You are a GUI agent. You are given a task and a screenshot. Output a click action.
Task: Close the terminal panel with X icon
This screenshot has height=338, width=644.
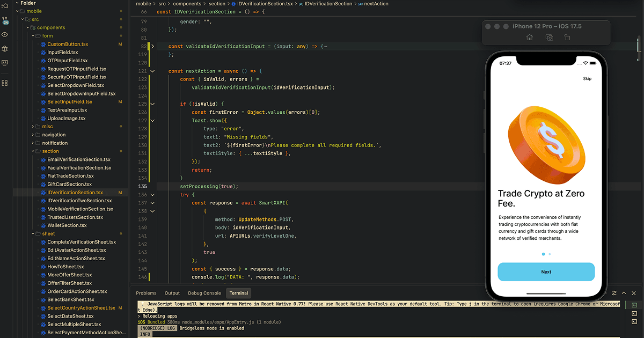pyautogui.click(x=634, y=293)
